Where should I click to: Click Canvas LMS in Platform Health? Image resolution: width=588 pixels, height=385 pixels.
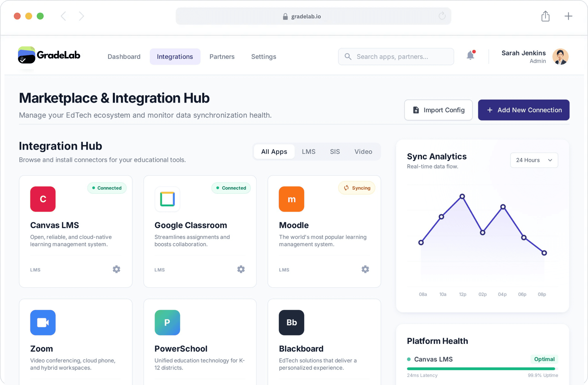(x=433, y=359)
